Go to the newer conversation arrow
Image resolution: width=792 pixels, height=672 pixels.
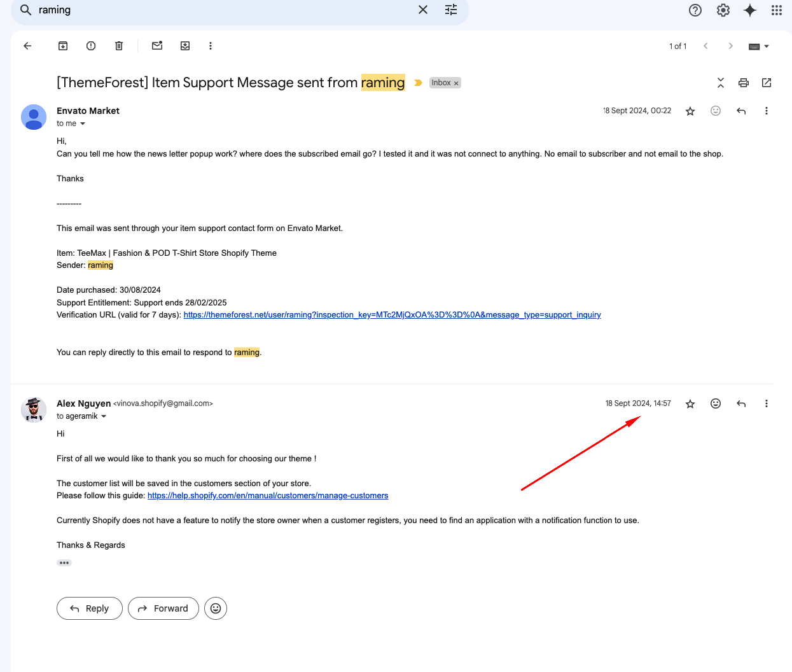click(x=705, y=46)
